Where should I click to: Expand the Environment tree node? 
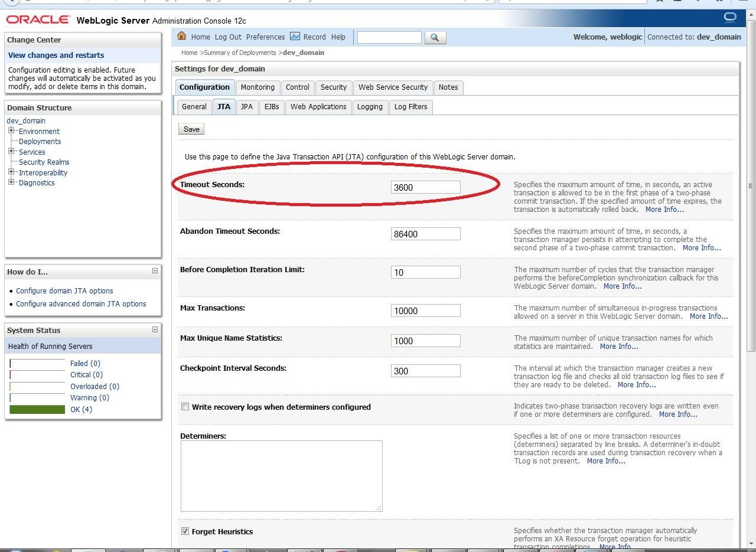(x=11, y=130)
